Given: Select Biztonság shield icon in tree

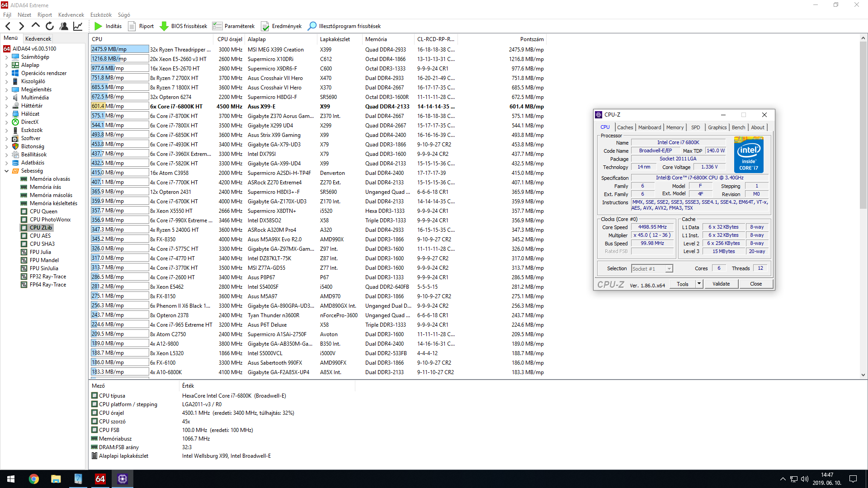Looking at the screenshot, I should tap(15, 146).
